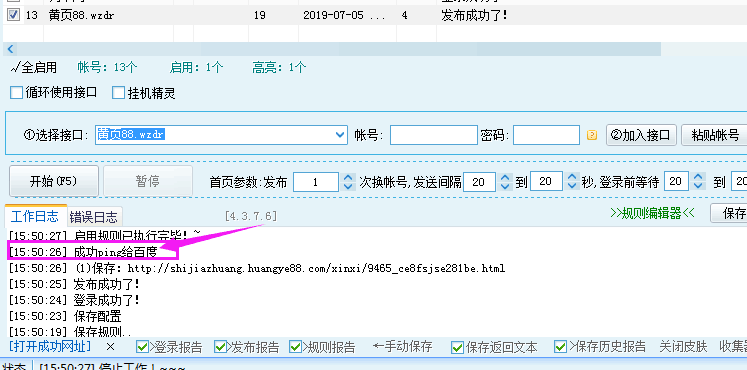747x370 pixels.
Task: Click the 帐号: 13个 counter text
Action: [107, 68]
